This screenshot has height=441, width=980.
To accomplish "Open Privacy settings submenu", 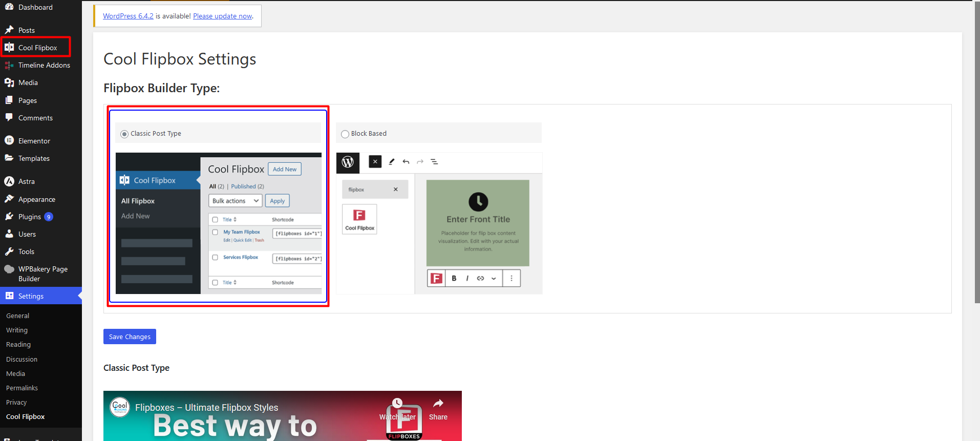I will click(x=16, y=402).
